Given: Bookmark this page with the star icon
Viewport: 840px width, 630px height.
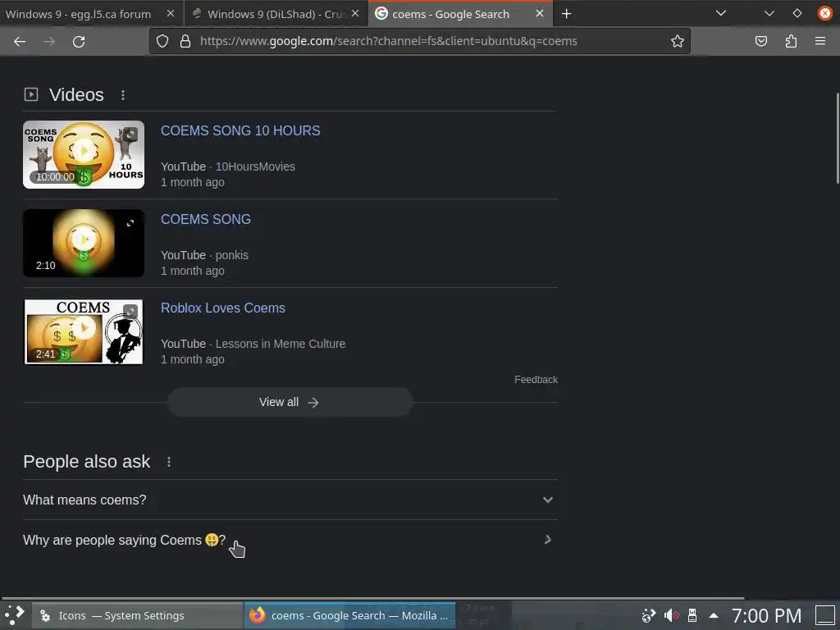Looking at the screenshot, I should pos(677,41).
